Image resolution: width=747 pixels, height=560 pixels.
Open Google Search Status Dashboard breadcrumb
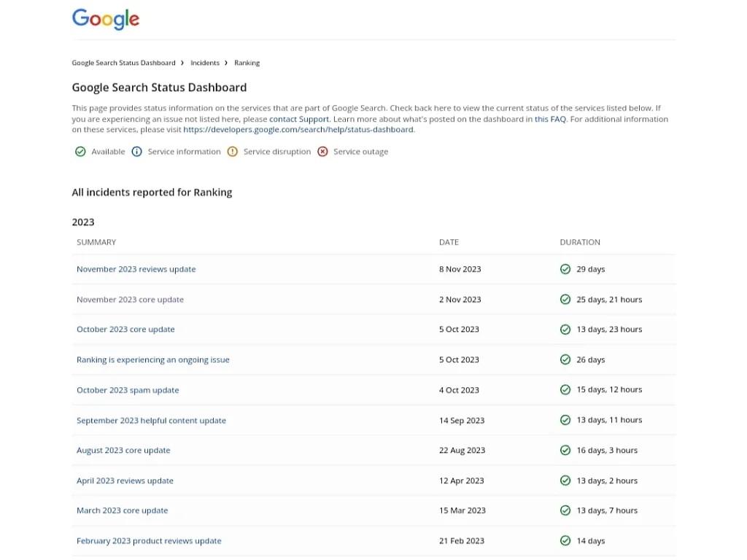tap(123, 63)
